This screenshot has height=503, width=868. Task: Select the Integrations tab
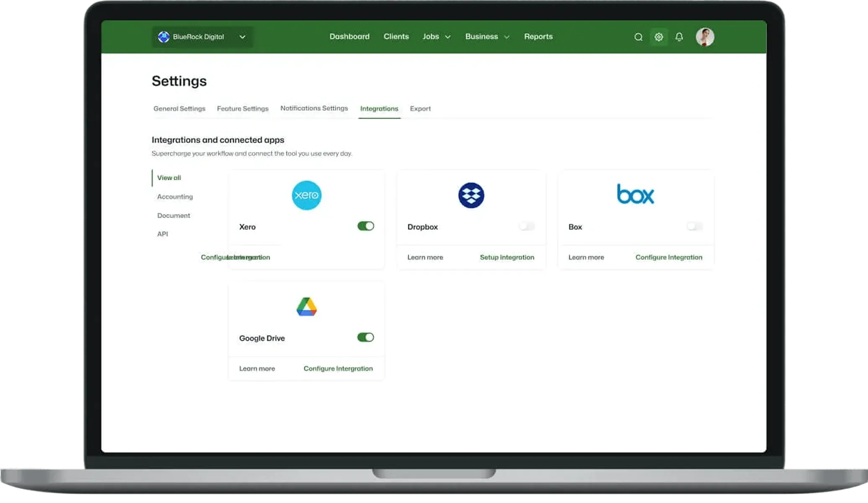pyautogui.click(x=379, y=109)
